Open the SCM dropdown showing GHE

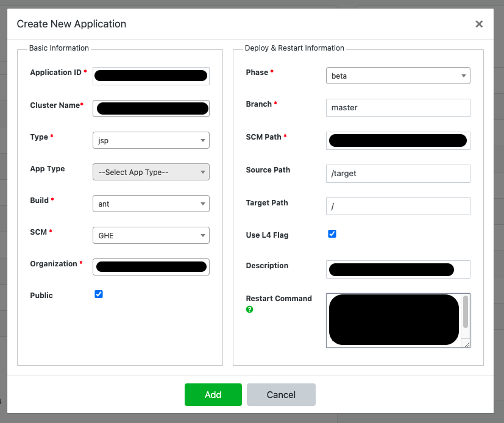[151, 235]
